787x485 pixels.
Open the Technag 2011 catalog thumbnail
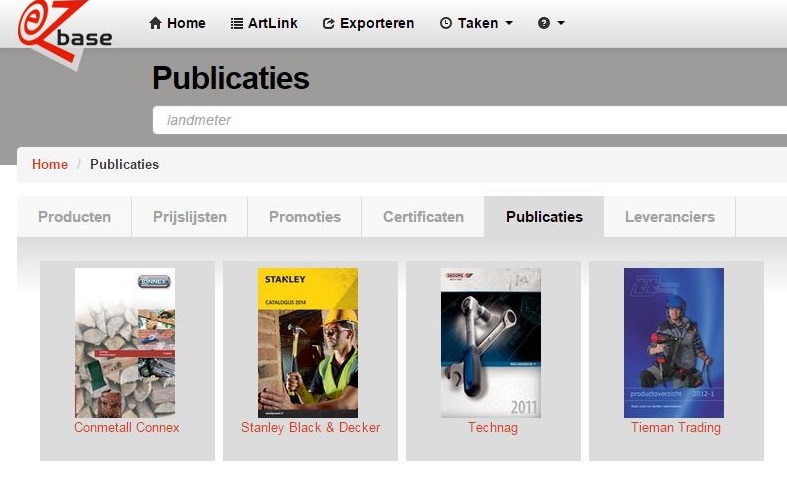[x=491, y=342]
